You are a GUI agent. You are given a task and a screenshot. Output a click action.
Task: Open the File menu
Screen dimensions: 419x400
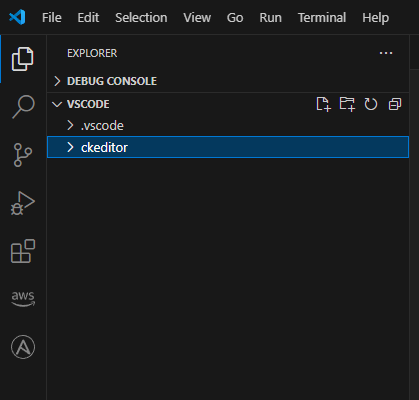52,17
